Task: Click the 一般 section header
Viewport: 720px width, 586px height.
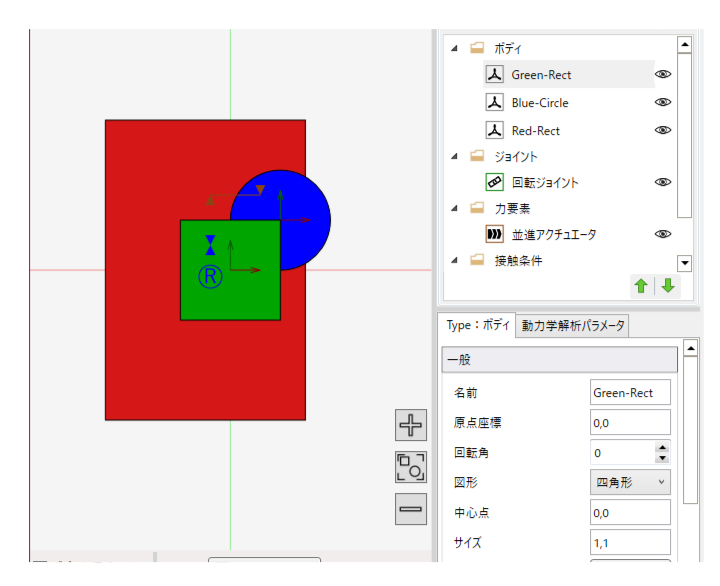Action: coord(559,360)
